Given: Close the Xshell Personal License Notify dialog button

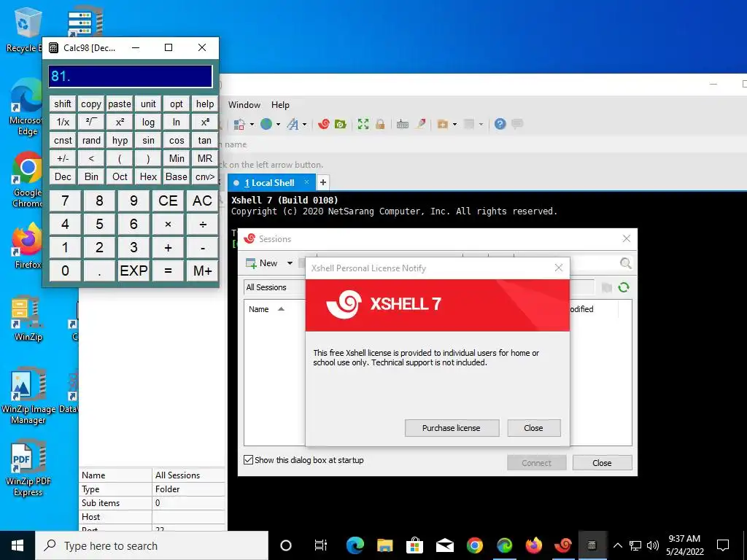Looking at the screenshot, I should click(533, 427).
